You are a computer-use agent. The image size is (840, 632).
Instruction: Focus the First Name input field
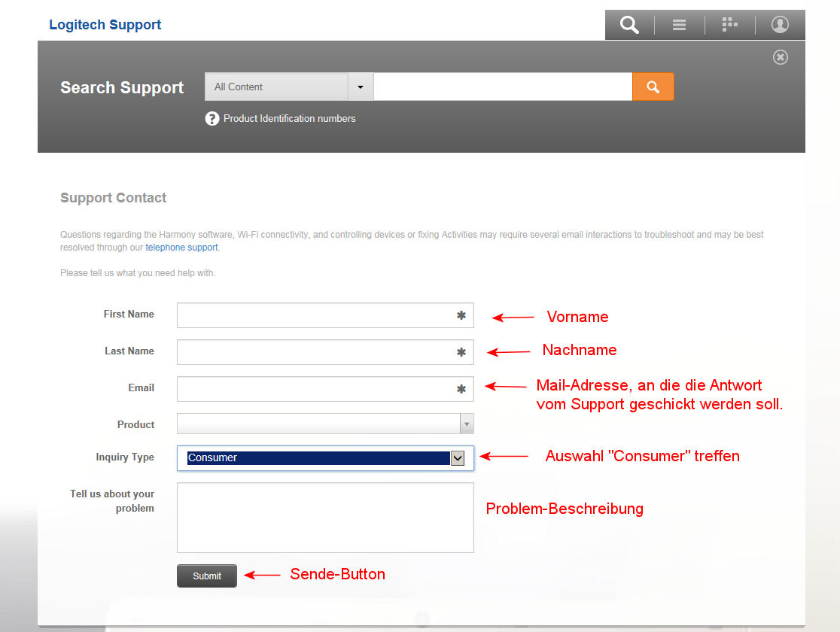316,315
